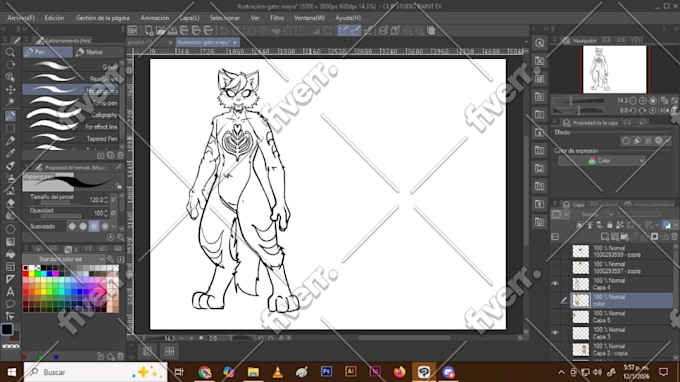Click the Border effect icon in layer property
The width and height of the screenshot is (680, 382).
[x=626, y=140]
